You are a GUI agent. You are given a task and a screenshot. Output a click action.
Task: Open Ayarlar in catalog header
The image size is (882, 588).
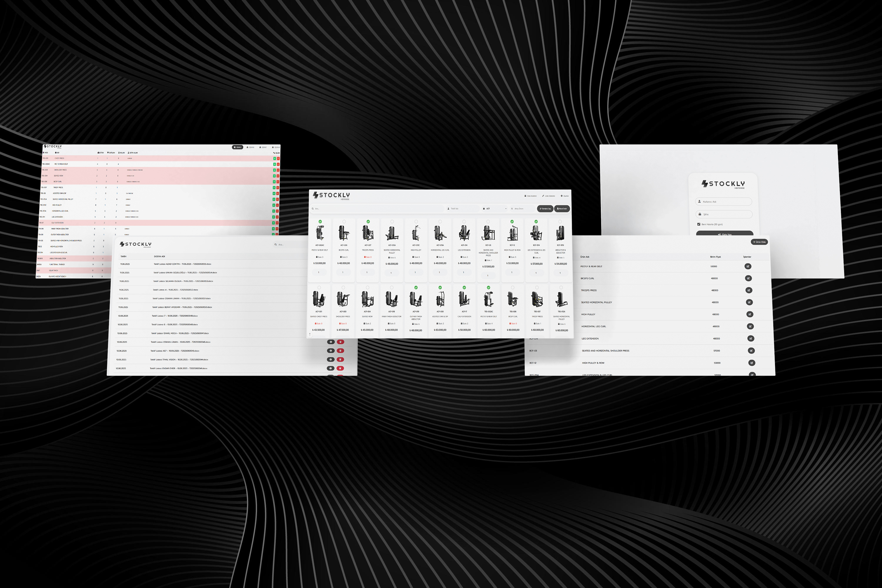565,196
